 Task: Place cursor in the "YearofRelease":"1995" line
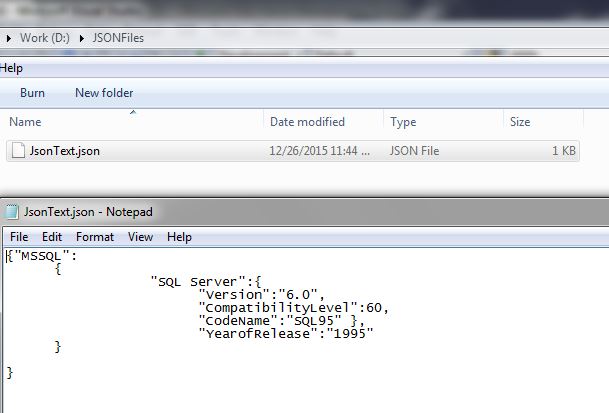click(285, 334)
